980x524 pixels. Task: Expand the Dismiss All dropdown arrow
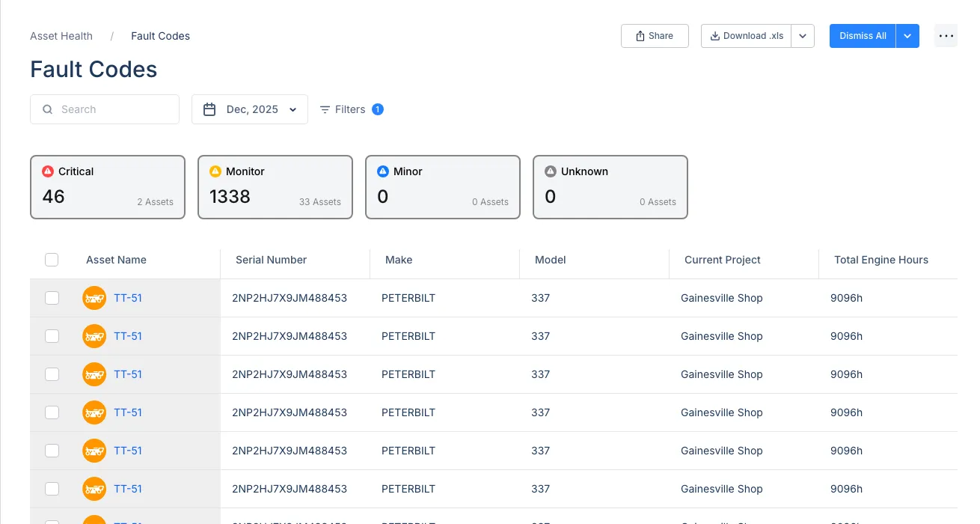click(907, 36)
